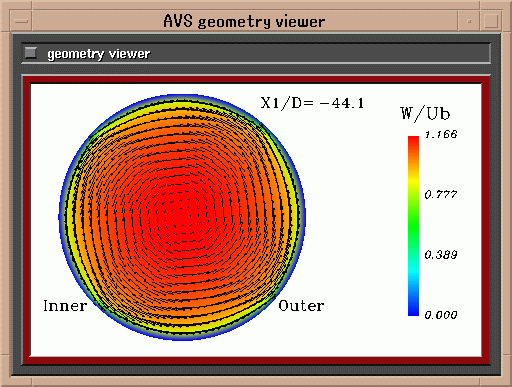Click the small toggle square beside geometry viewer
Screen dimensions: 512x387
tap(31, 52)
